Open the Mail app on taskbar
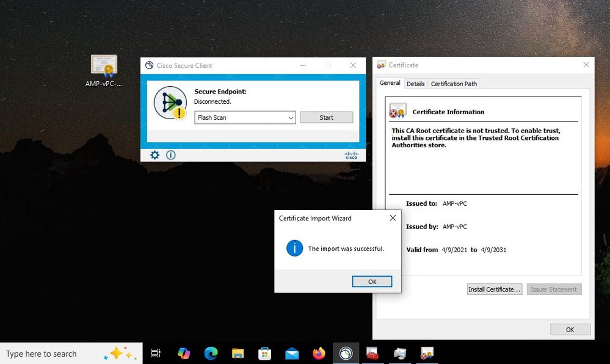The width and height of the screenshot is (610, 364). click(x=292, y=354)
